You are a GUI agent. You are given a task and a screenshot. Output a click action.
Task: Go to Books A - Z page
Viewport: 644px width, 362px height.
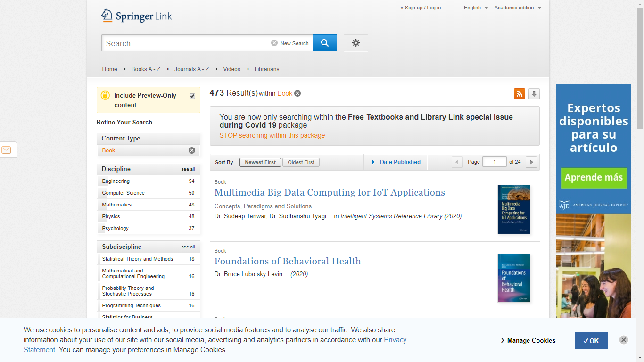pyautogui.click(x=146, y=69)
